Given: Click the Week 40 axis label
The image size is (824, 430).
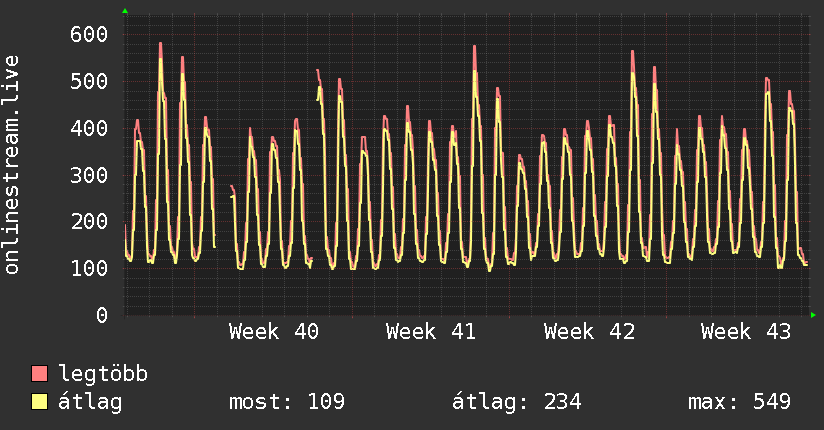Looking at the screenshot, I should click(x=274, y=332).
